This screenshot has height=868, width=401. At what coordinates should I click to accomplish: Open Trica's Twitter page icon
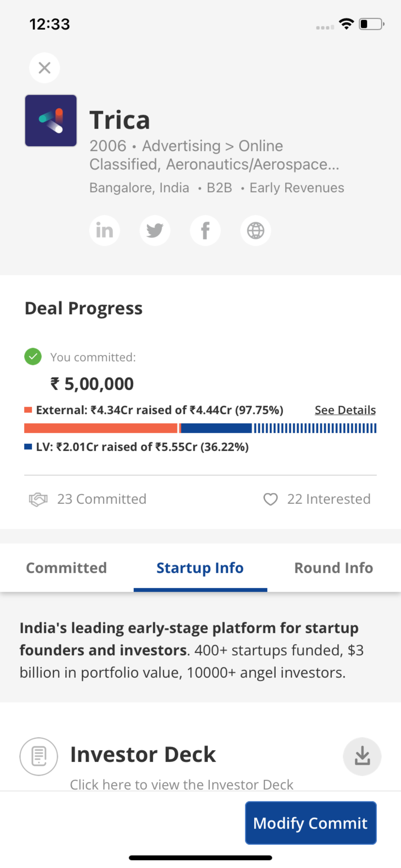(x=155, y=231)
